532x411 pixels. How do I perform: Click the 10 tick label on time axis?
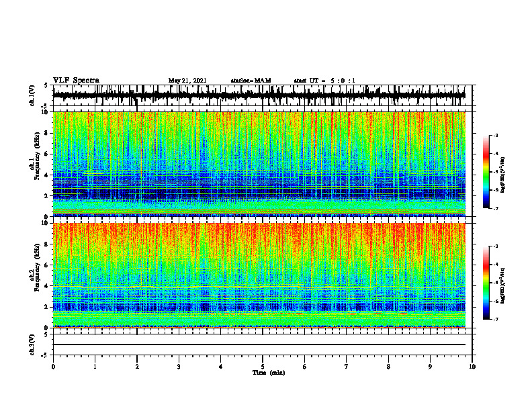(x=472, y=367)
